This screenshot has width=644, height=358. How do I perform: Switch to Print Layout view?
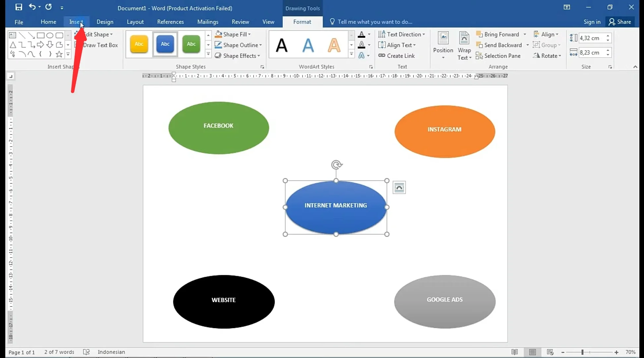pyautogui.click(x=532, y=352)
